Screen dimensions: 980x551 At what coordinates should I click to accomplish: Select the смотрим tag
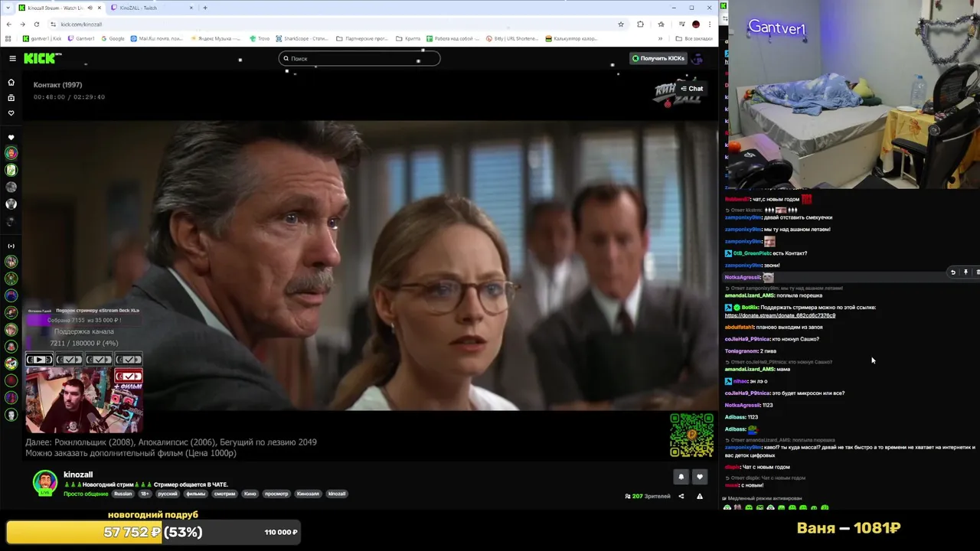coord(224,494)
